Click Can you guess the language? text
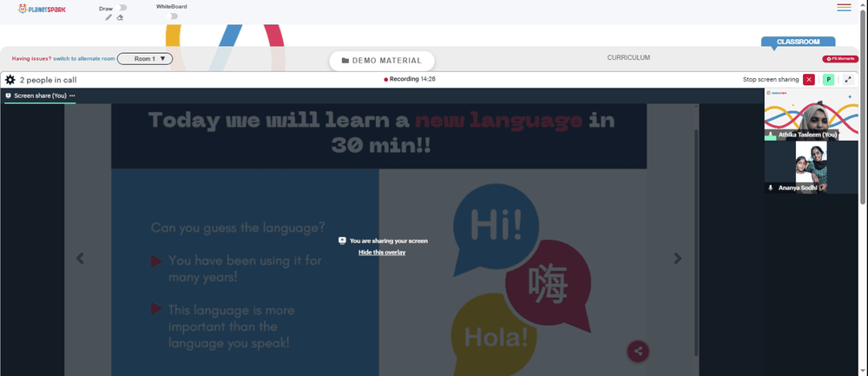The height and width of the screenshot is (376, 868). [238, 228]
